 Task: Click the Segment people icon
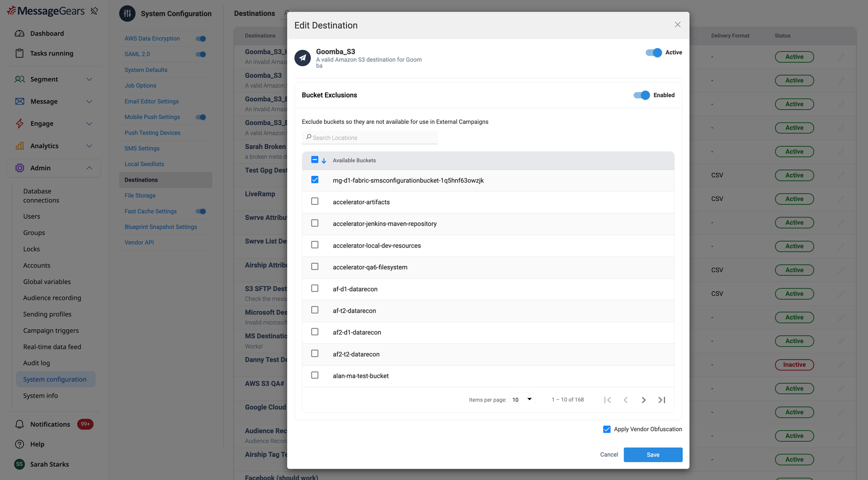[20, 79]
